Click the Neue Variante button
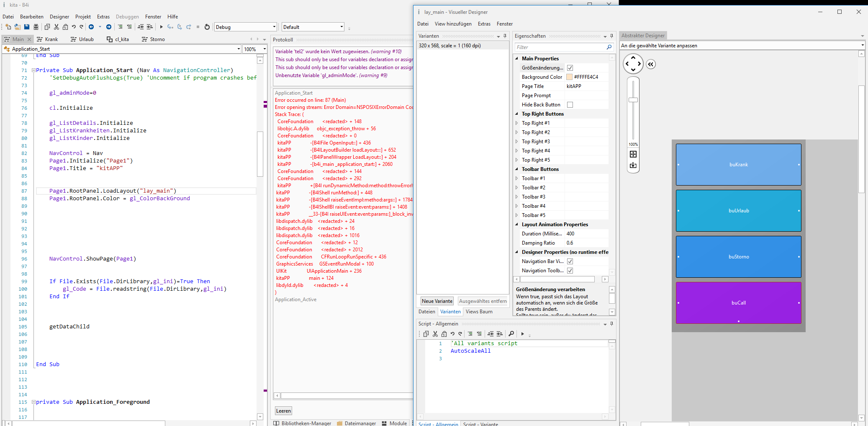This screenshot has width=868, height=426. click(437, 301)
